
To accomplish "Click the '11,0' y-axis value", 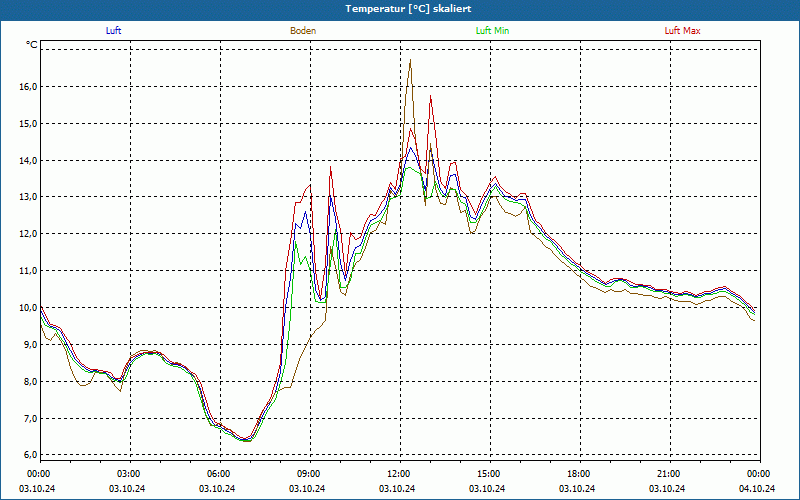I will (x=29, y=270).
